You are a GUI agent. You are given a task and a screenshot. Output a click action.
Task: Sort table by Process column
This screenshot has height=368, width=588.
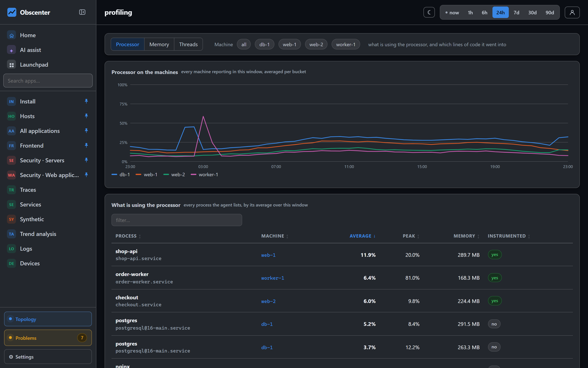128,236
